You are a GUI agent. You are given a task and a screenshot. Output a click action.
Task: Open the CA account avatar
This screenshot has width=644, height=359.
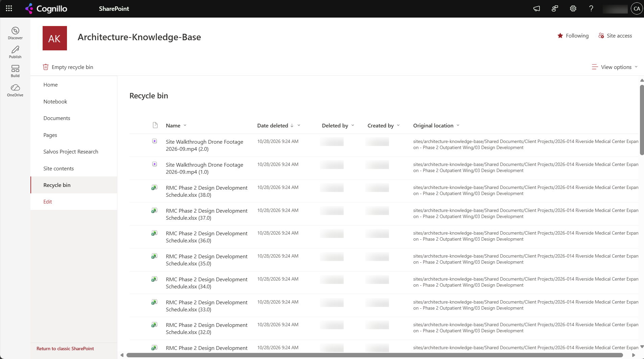(637, 8)
